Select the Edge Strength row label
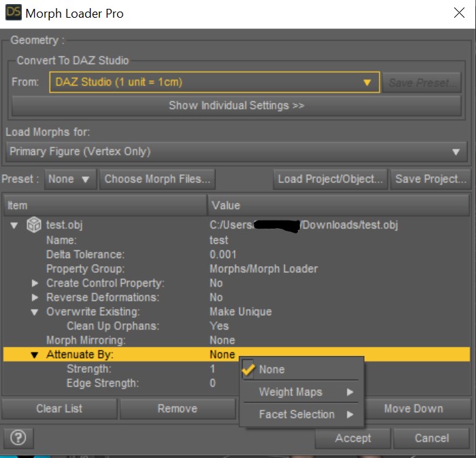Image resolution: width=476 pixels, height=458 pixels. pyautogui.click(x=103, y=382)
